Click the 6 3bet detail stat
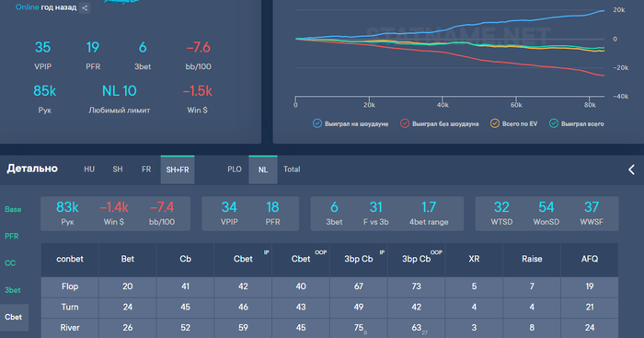644x338 pixels. click(x=334, y=214)
